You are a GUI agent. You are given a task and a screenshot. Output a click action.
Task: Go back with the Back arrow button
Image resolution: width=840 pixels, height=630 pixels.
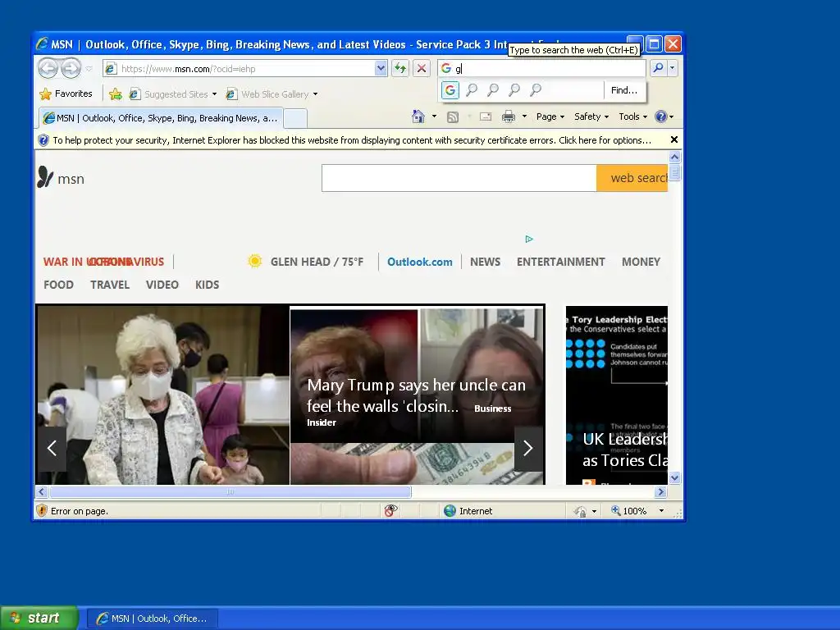pos(48,68)
